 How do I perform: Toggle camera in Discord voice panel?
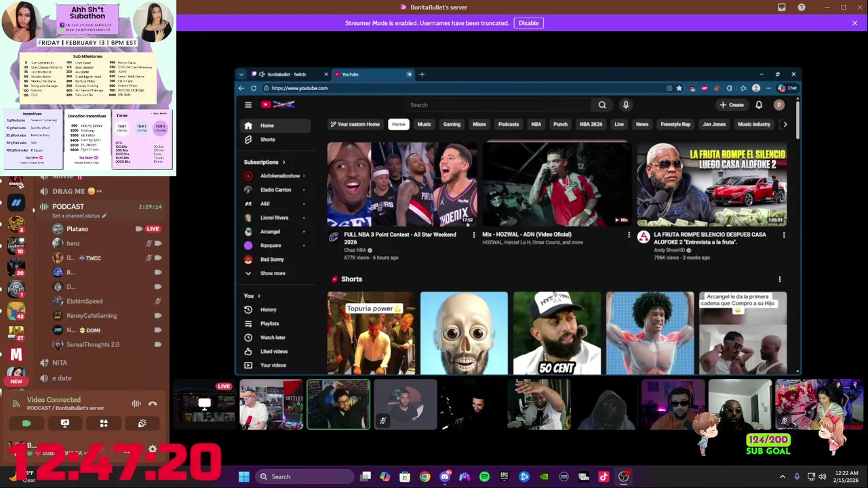[x=26, y=423]
